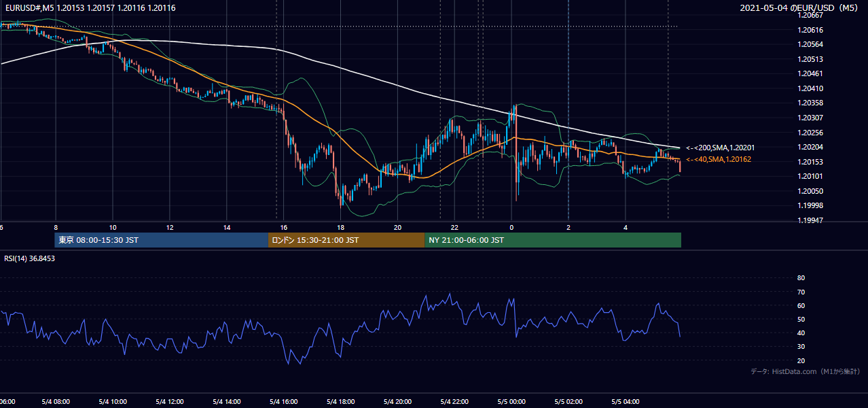
Task: Click RSI axis level 40
Action: 801,333
